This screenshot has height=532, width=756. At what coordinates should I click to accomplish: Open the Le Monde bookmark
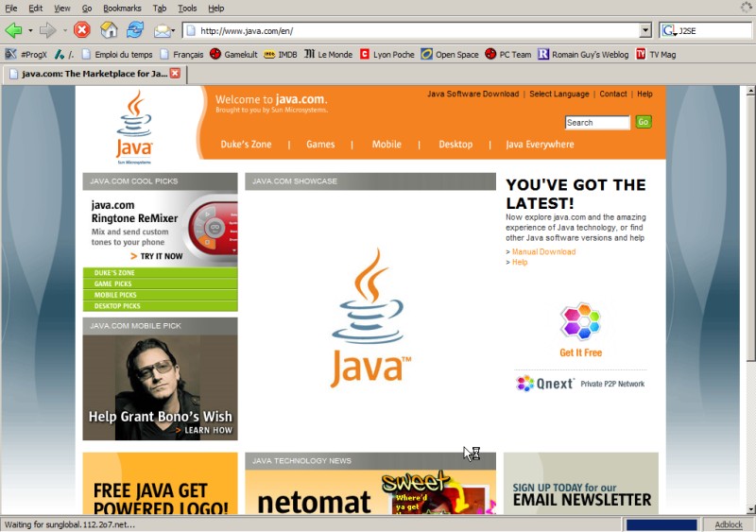click(328, 55)
